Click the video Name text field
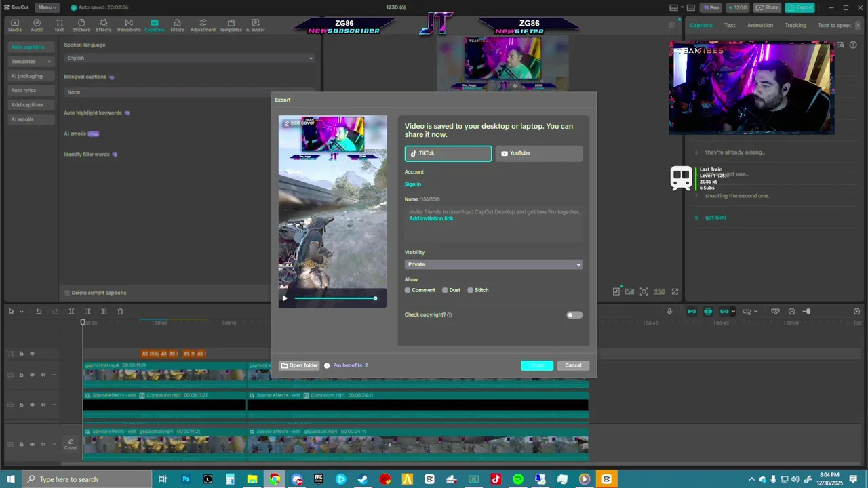 pos(494,223)
